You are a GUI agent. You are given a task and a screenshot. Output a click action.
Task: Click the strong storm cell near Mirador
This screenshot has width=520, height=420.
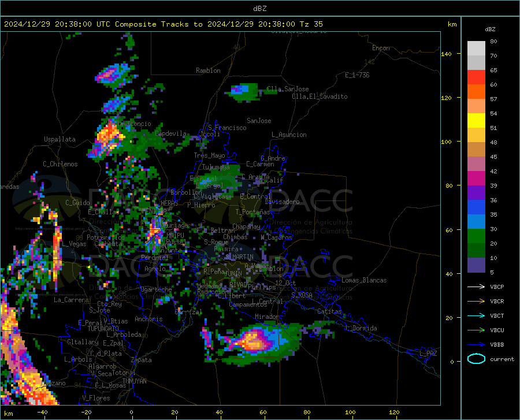(x=254, y=341)
